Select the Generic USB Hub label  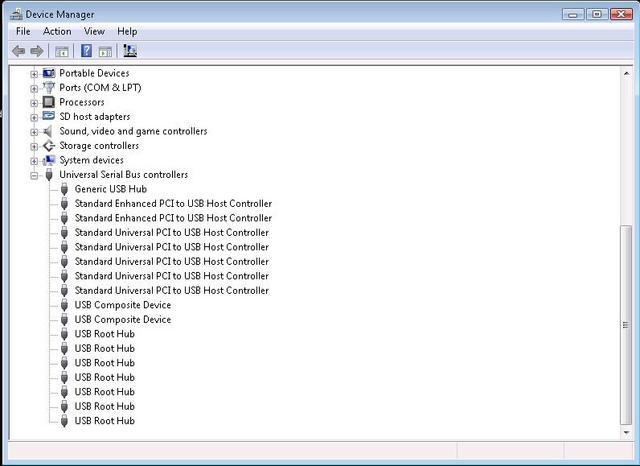tap(111, 189)
